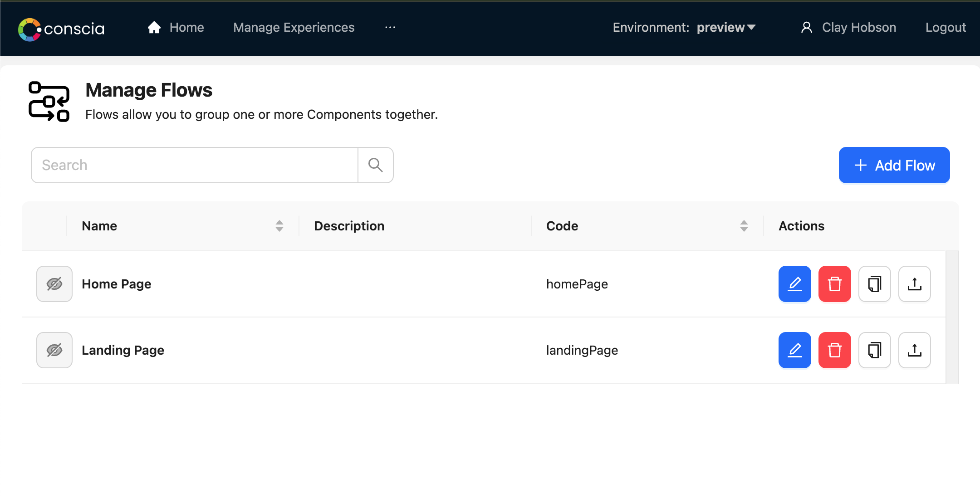
Task: Delete the Landing Page flow
Action: pyautogui.click(x=835, y=350)
